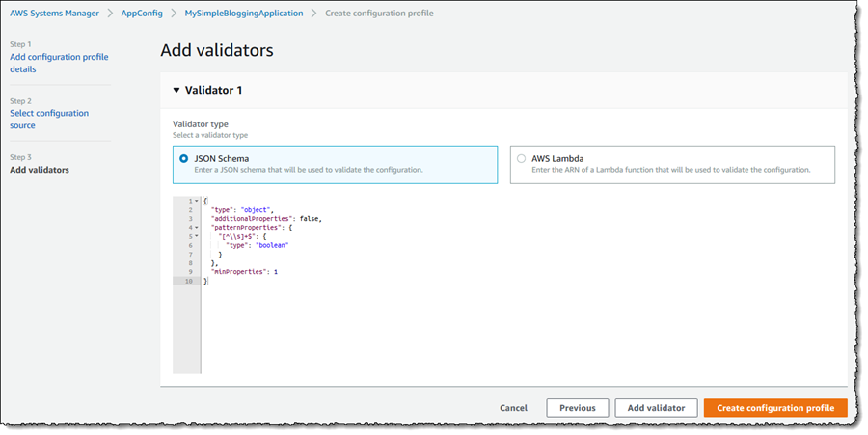Click line number 10 in gutter
Image resolution: width=868 pixels, height=435 pixels.
[x=189, y=281]
